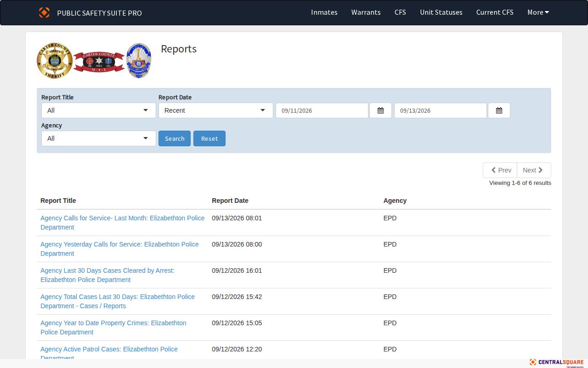Click the date cell 09/12/2026 12:20

237,349
